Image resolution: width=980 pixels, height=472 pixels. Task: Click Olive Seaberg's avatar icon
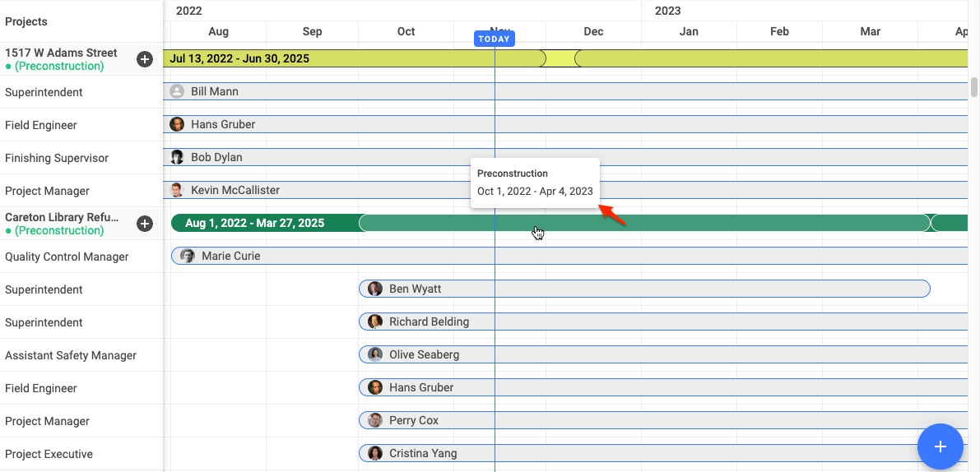[375, 354]
